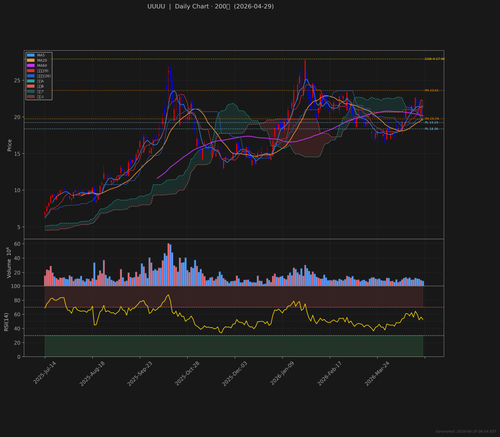This screenshot has height=437, width=500.
Task: Click the 2025-Jul-14 date label
Action: point(45,373)
